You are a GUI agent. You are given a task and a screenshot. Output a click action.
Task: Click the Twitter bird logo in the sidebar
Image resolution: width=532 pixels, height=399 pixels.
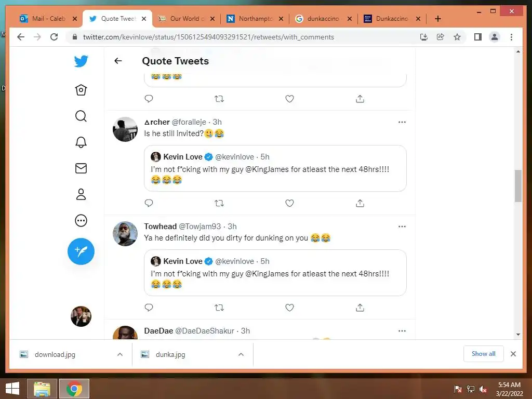tap(81, 61)
